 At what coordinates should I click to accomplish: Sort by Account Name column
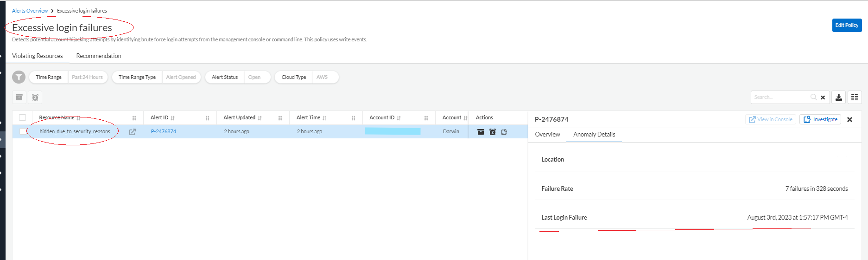(x=465, y=118)
